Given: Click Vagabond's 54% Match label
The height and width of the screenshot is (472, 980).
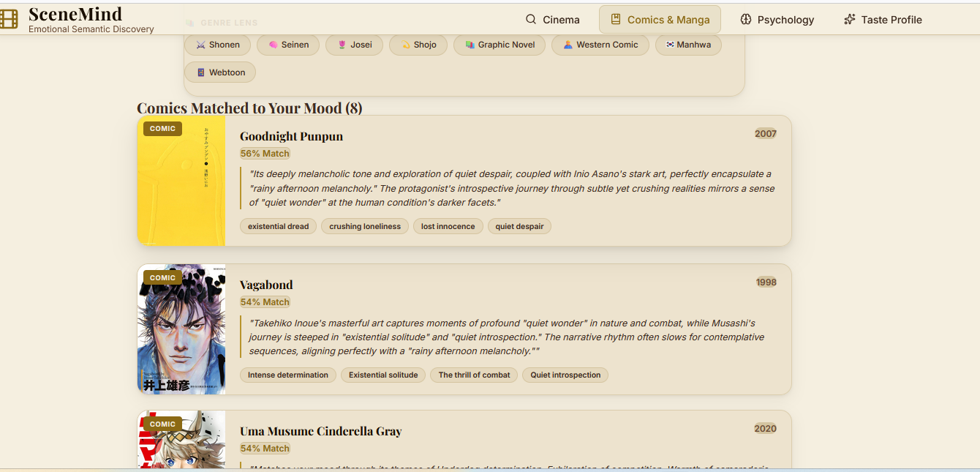Looking at the screenshot, I should [x=265, y=302].
